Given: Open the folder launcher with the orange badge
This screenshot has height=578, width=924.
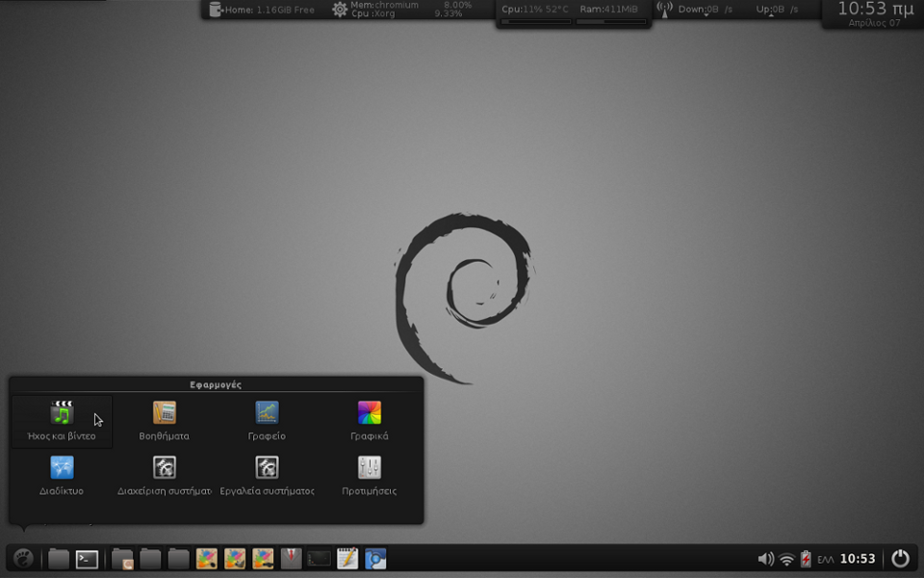Looking at the screenshot, I should coord(122,559).
